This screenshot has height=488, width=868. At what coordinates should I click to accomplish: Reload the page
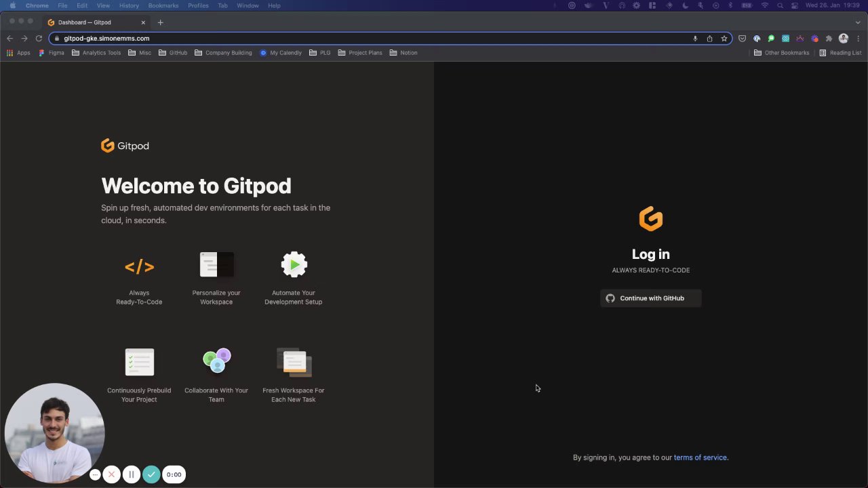(x=39, y=39)
